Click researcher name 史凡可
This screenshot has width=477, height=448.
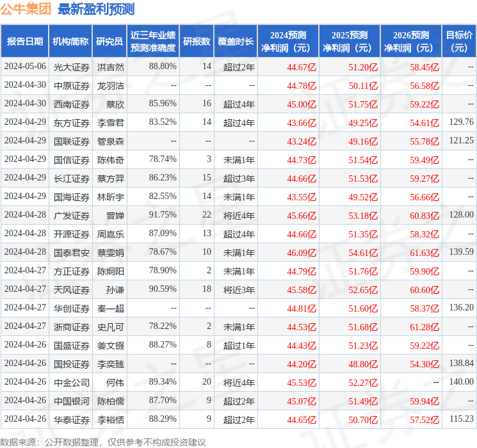[111, 327]
